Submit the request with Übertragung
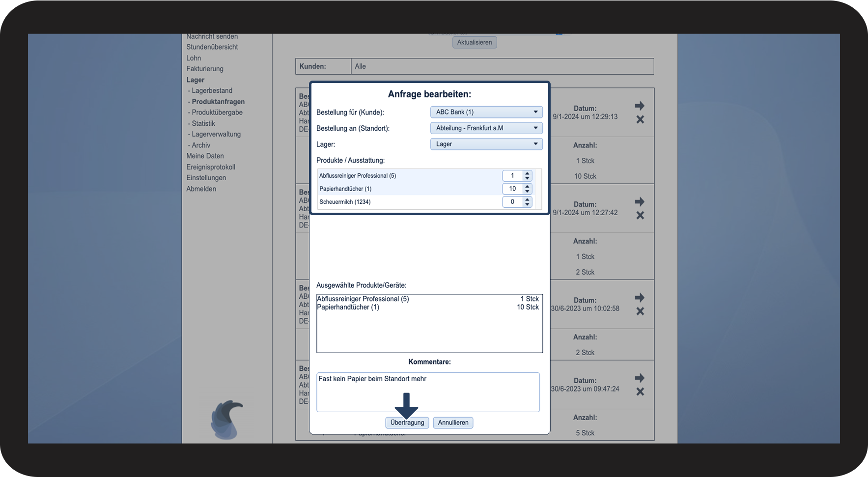Image resolution: width=868 pixels, height=477 pixels. [x=407, y=422]
